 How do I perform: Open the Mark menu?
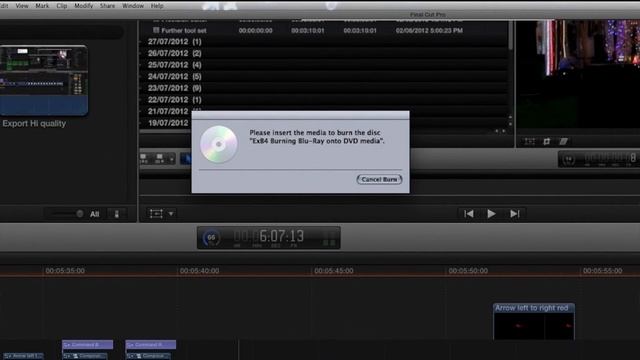(42, 6)
